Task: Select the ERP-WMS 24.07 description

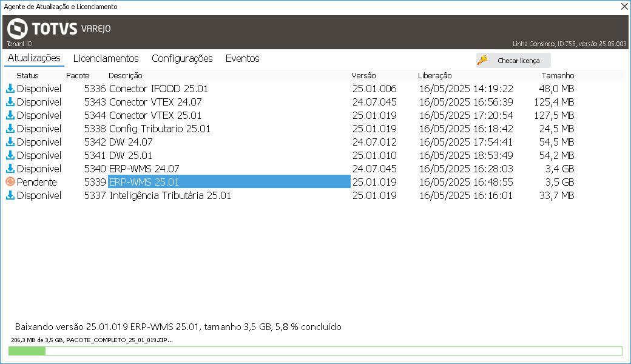Action: 144,168
